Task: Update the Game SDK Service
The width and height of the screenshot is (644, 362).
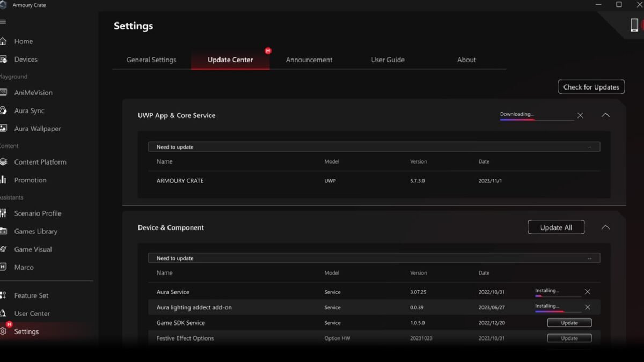Action: pyautogui.click(x=569, y=323)
